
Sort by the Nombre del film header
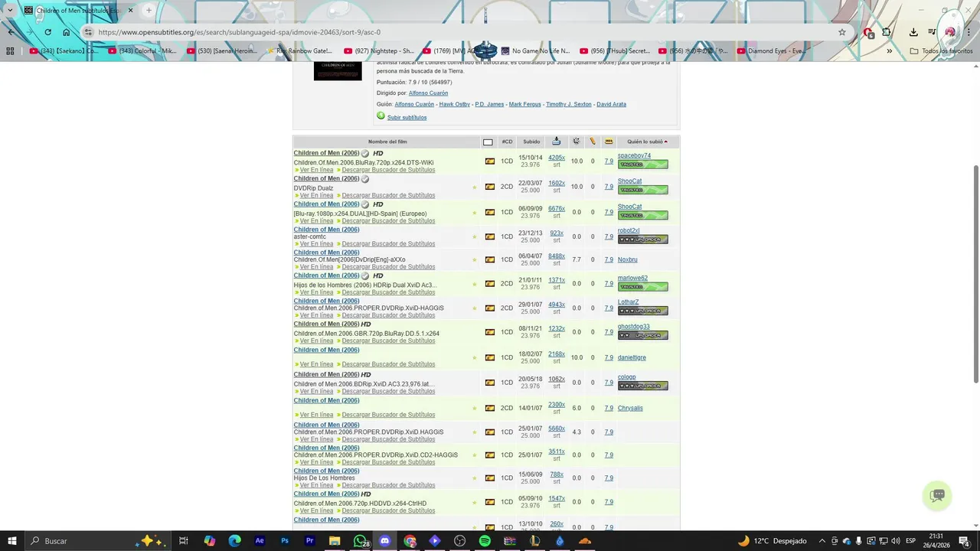(387, 142)
